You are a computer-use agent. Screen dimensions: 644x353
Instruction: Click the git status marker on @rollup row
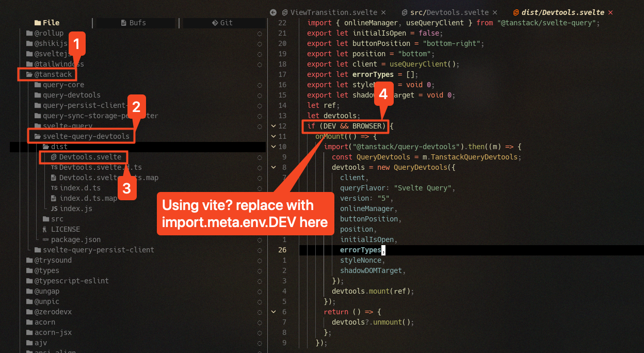260,33
